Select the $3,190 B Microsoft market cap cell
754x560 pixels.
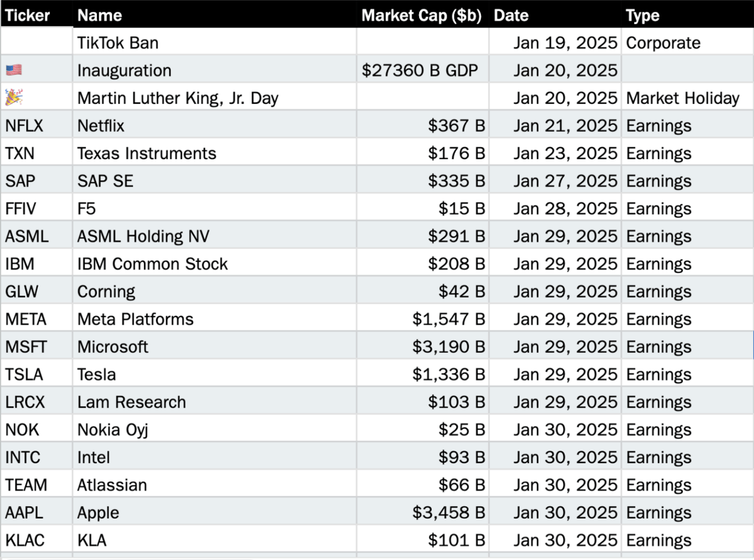[423, 346]
